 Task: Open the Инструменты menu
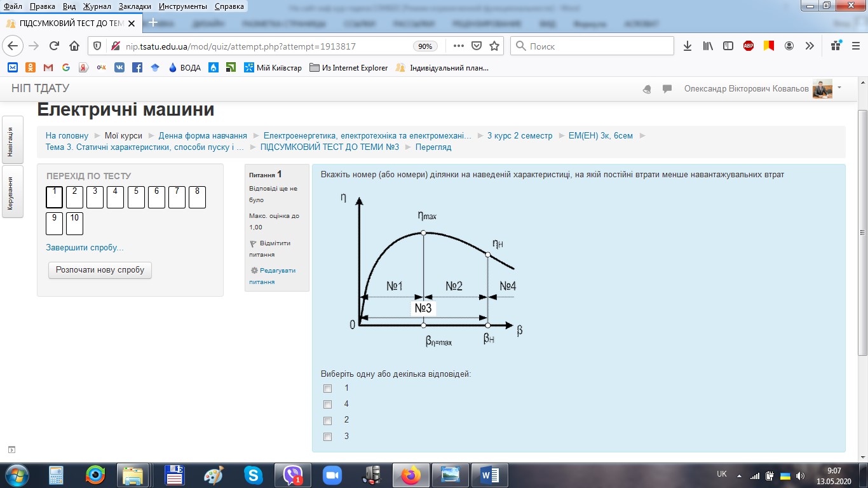coord(183,6)
